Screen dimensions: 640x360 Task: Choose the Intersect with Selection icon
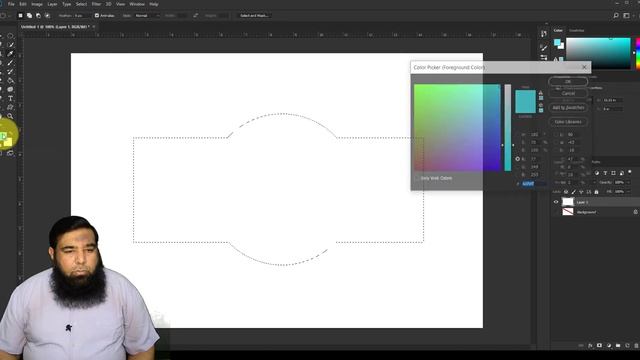47,16
